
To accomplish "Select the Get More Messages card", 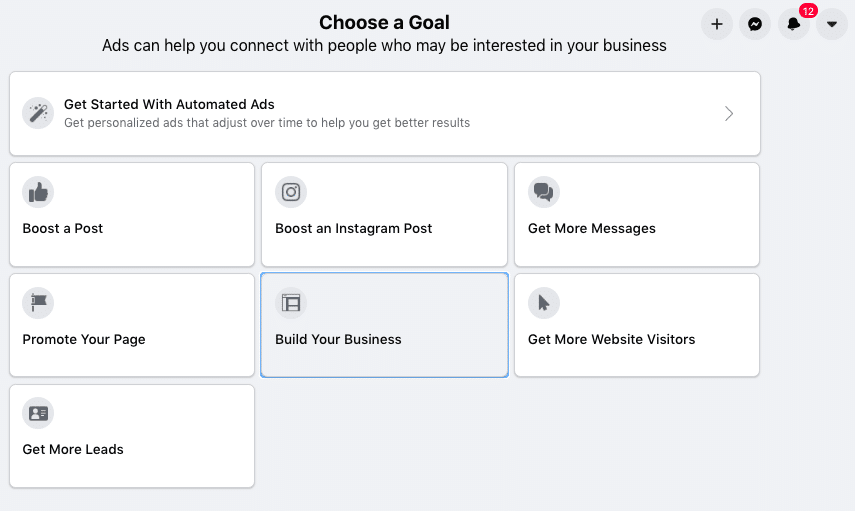I will [x=637, y=214].
